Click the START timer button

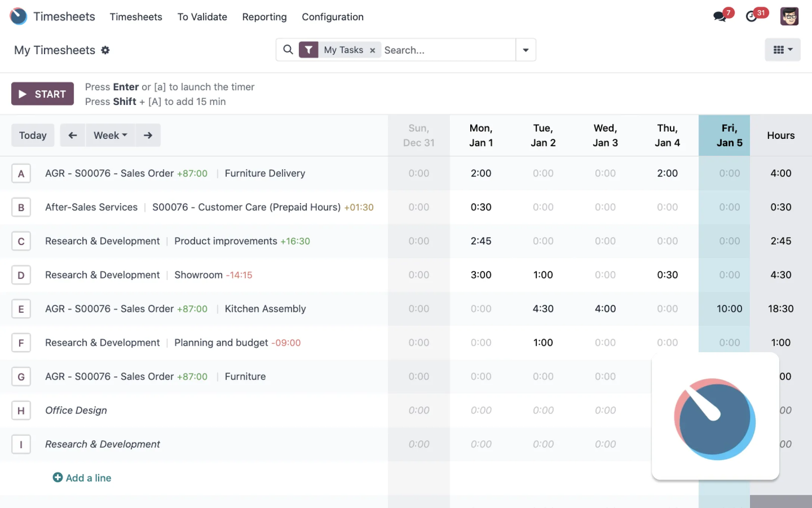pos(42,94)
